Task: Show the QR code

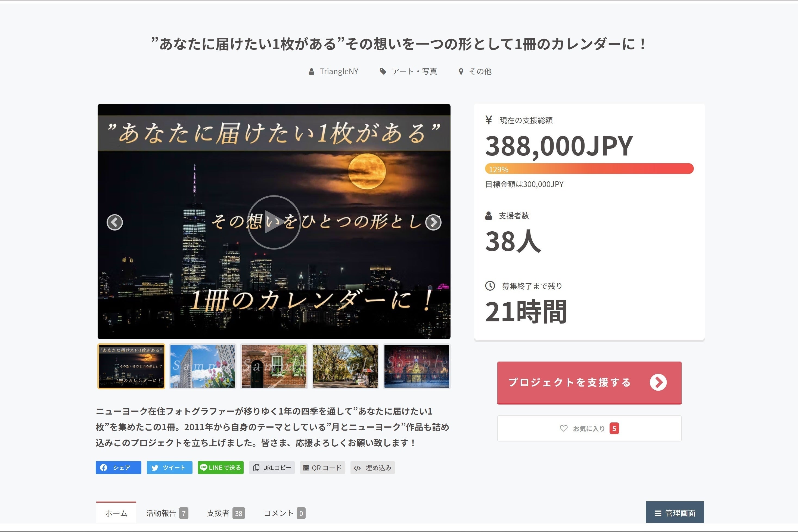Action: tap(322, 468)
